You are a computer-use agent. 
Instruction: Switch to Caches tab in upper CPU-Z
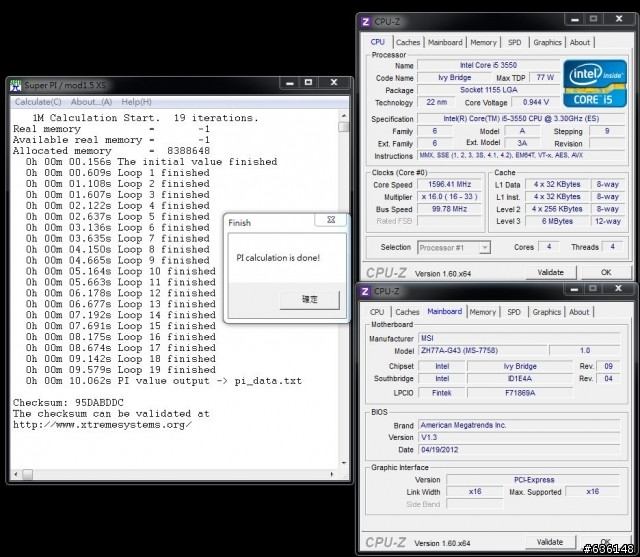(408, 42)
